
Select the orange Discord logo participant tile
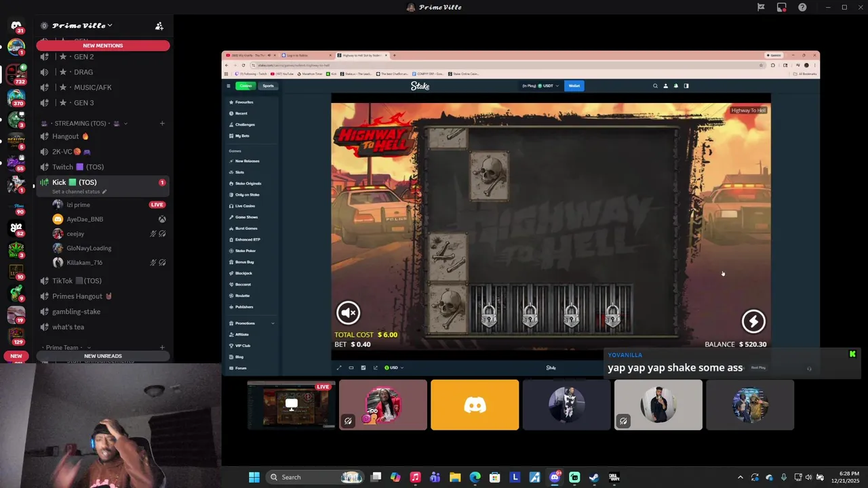click(475, 405)
